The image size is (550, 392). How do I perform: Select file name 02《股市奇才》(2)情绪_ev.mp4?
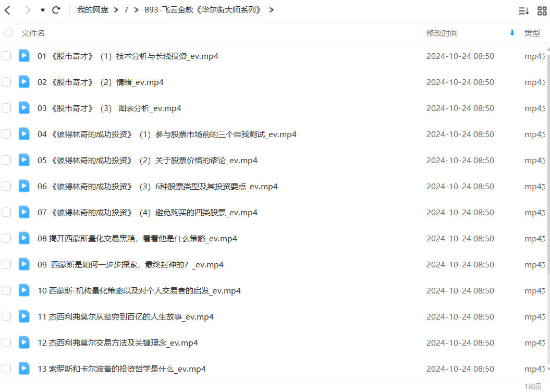[101, 82]
